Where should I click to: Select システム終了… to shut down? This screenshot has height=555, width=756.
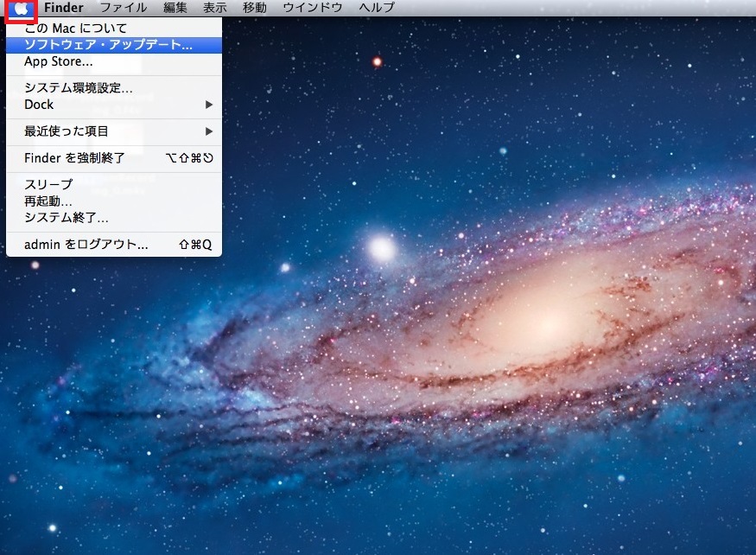(67, 217)
